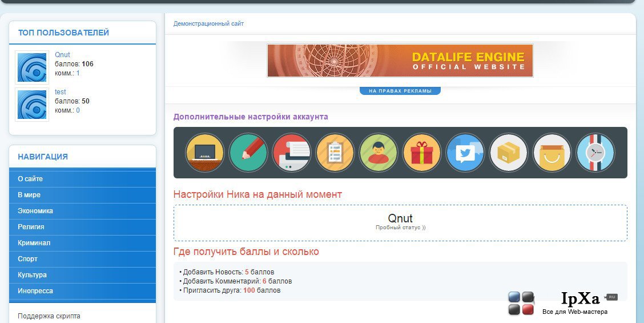Open the test user profile link
The width and height of the screenshot is (644, 323).
point(61,92)
